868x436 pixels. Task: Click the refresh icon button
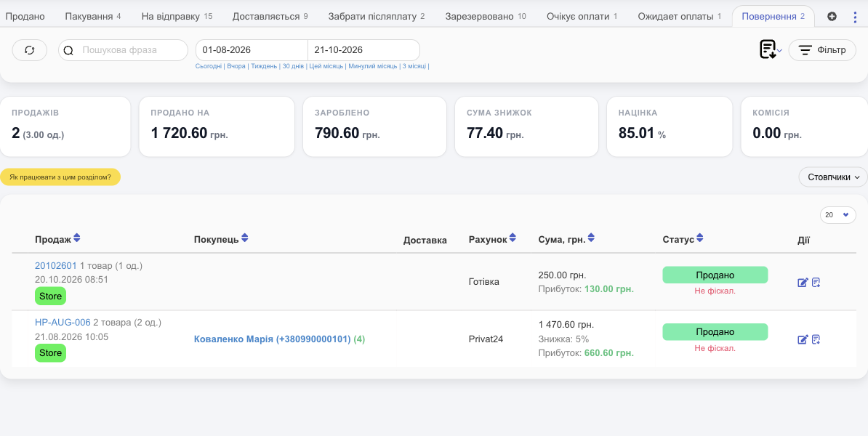30,50
